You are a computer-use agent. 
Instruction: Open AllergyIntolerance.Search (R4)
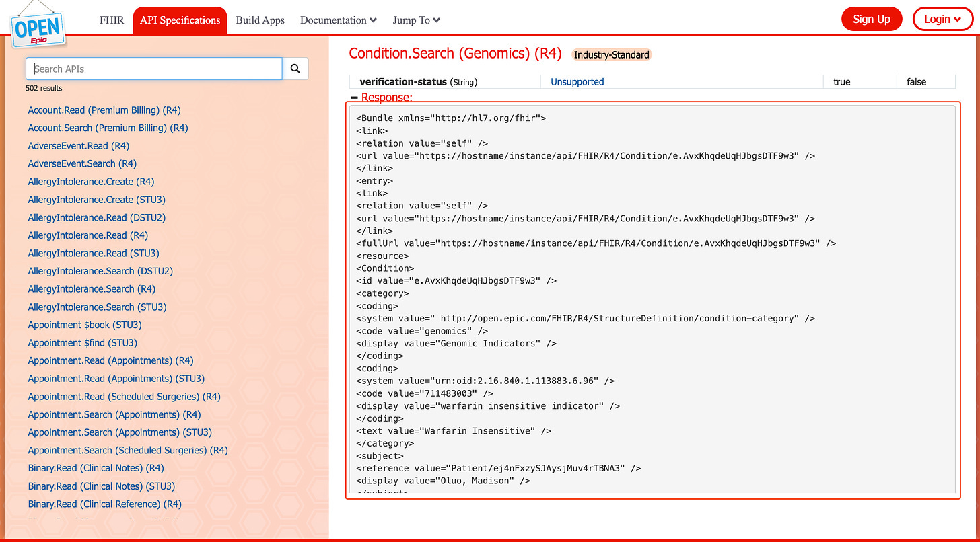[92, 289]
